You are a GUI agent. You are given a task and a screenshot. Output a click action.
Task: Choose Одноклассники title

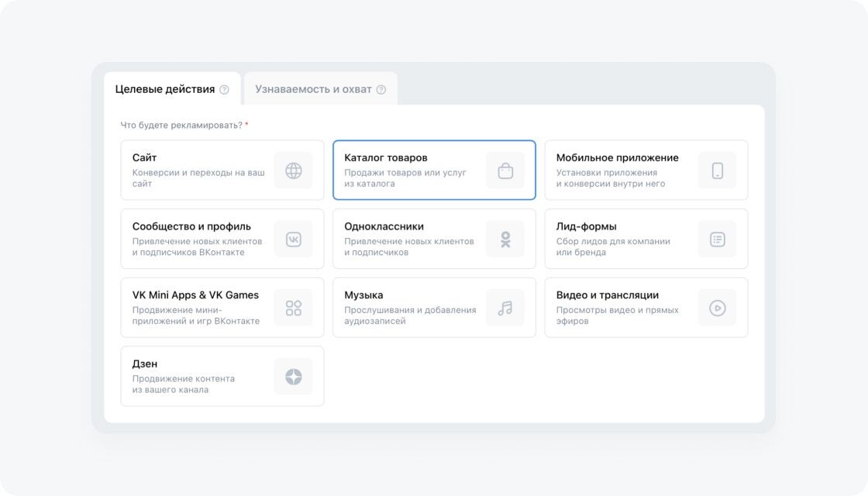click(x=384, y=226)
